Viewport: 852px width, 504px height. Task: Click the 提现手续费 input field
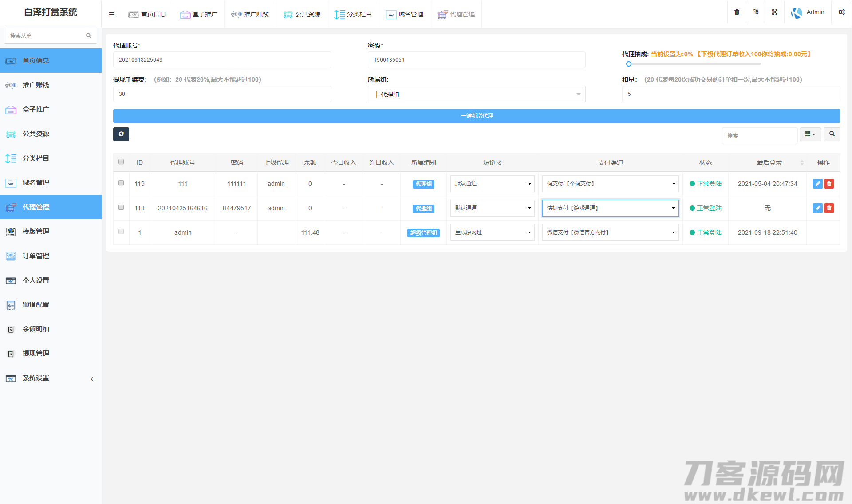[222, 94]
